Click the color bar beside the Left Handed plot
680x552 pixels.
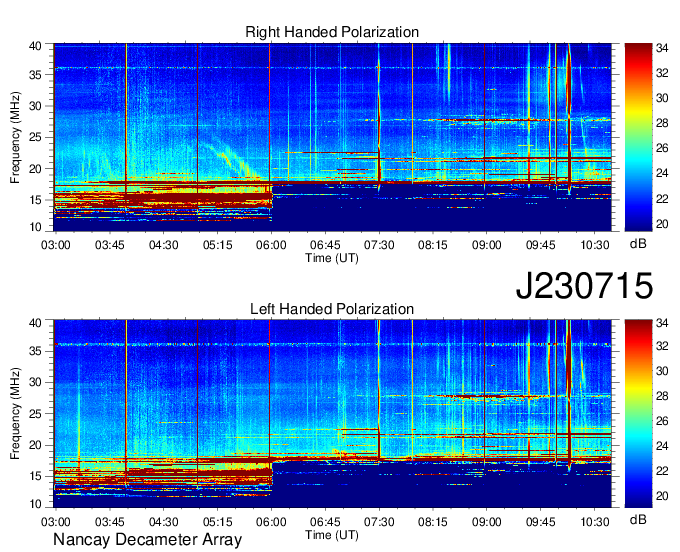[x=638, y=414]
